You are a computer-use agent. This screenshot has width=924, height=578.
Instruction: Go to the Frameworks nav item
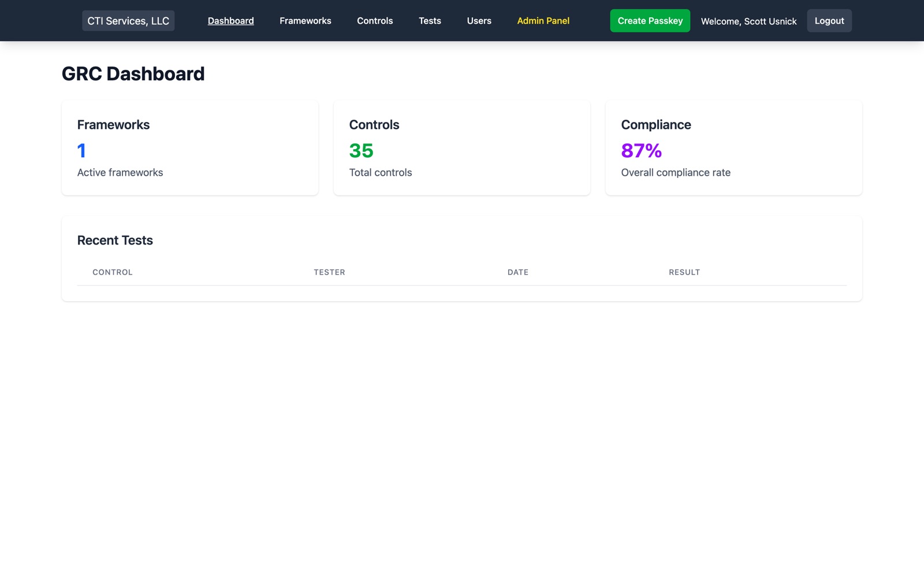305,21
